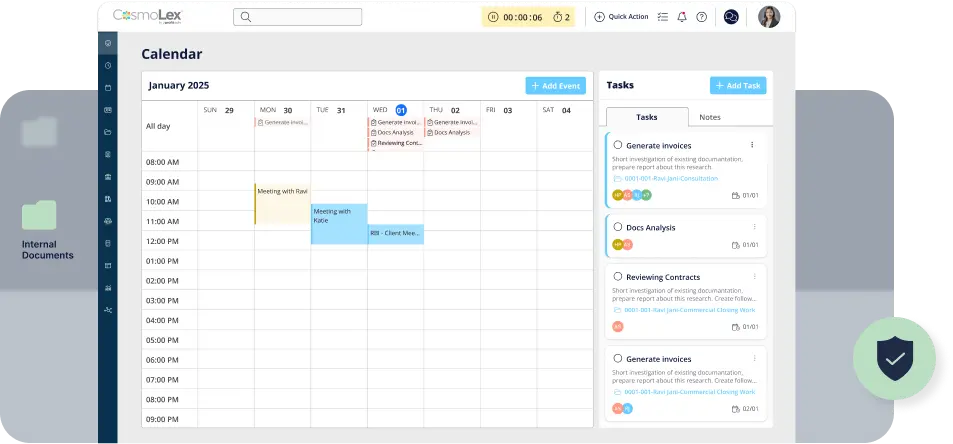953x444 pixels.
Task: Click the 09:00 PM time label
Action: (x=162, y=419)
